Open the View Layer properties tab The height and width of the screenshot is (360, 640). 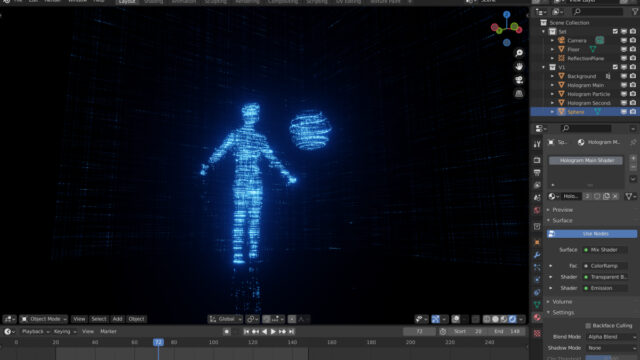point(537,185)
